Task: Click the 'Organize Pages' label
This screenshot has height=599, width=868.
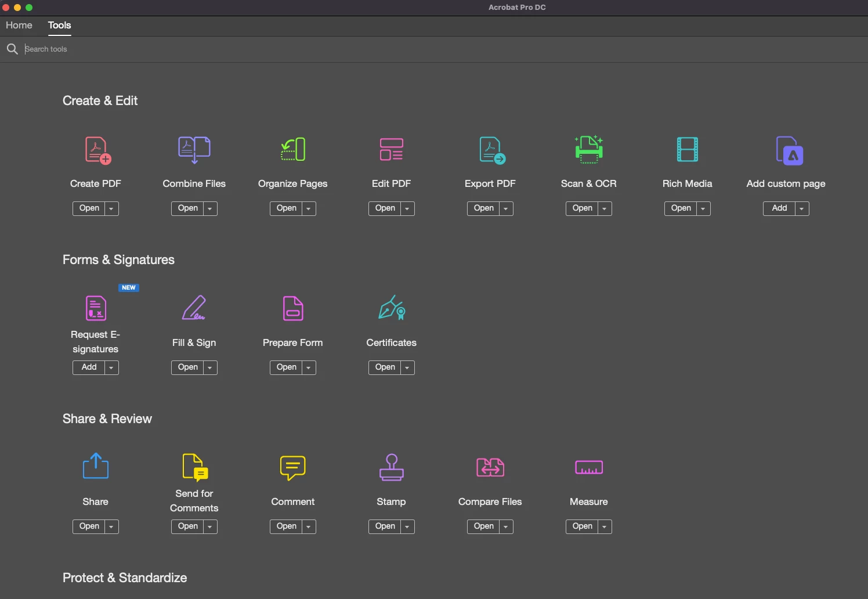Action: 293,183
